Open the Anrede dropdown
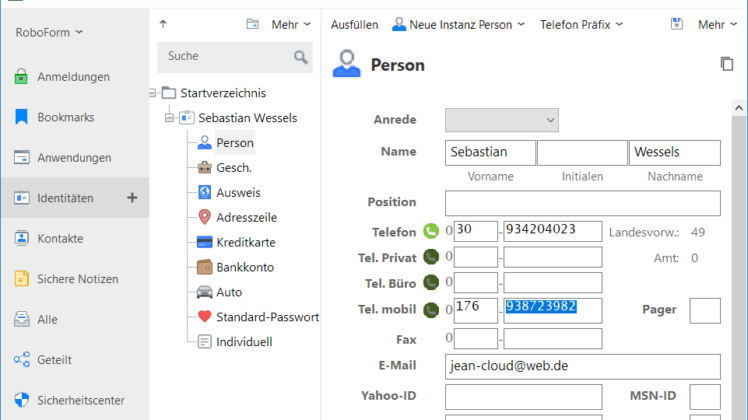The image size is (748, 420). [502, 120]
